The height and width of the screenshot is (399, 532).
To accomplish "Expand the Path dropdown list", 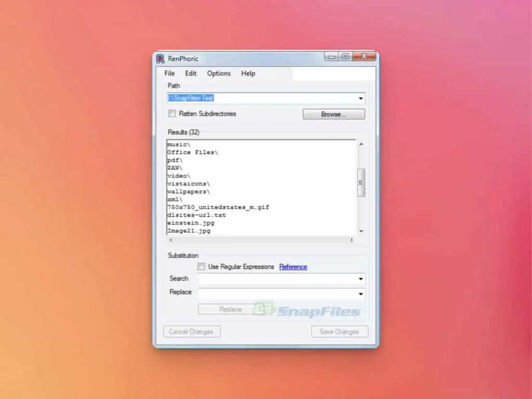I will [361, 98].
